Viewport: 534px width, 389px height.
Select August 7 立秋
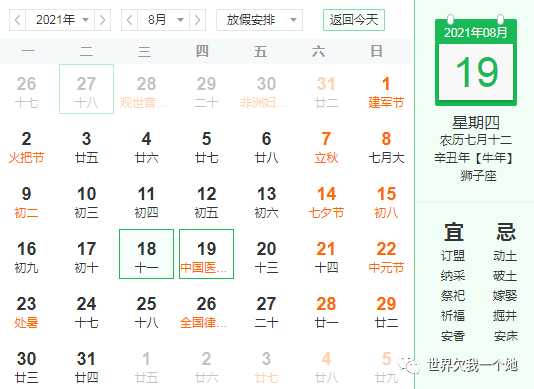326,147
